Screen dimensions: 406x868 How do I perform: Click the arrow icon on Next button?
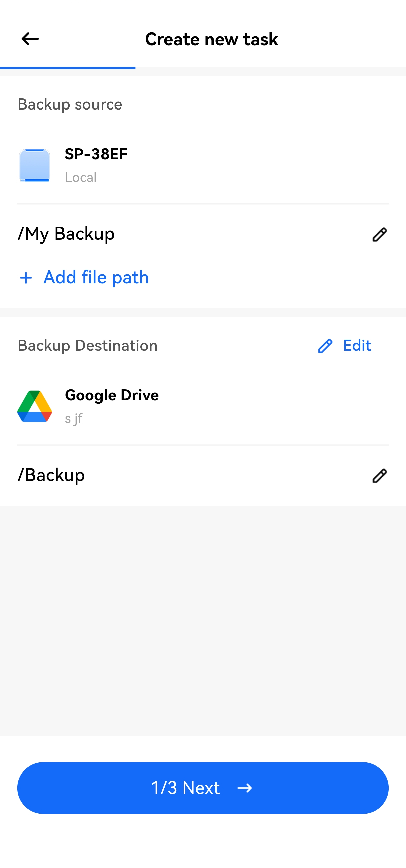[245, 788]
